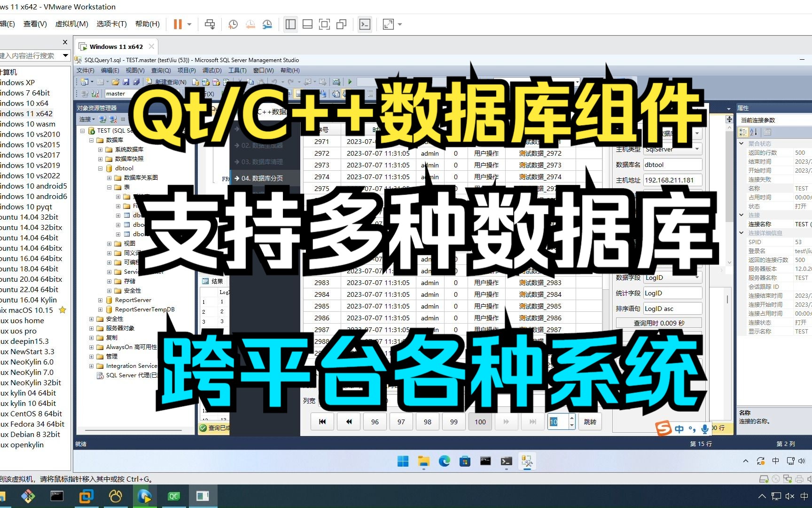Screen dimensions: 812x508
Task: Open the library search box dropdown arrow
Action: point(65,56)
